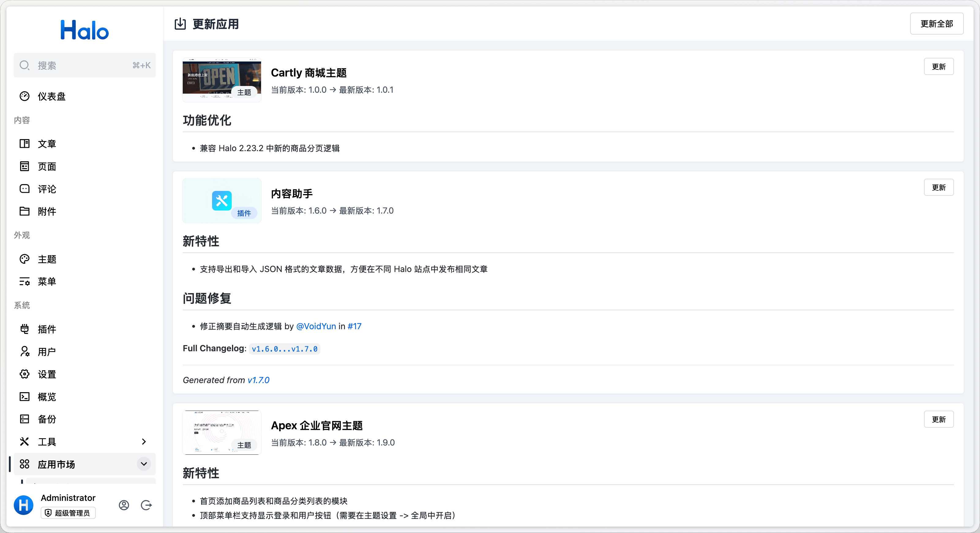Expand the Tools submenu chevron
980x533 pixels.
click(144, 441)
